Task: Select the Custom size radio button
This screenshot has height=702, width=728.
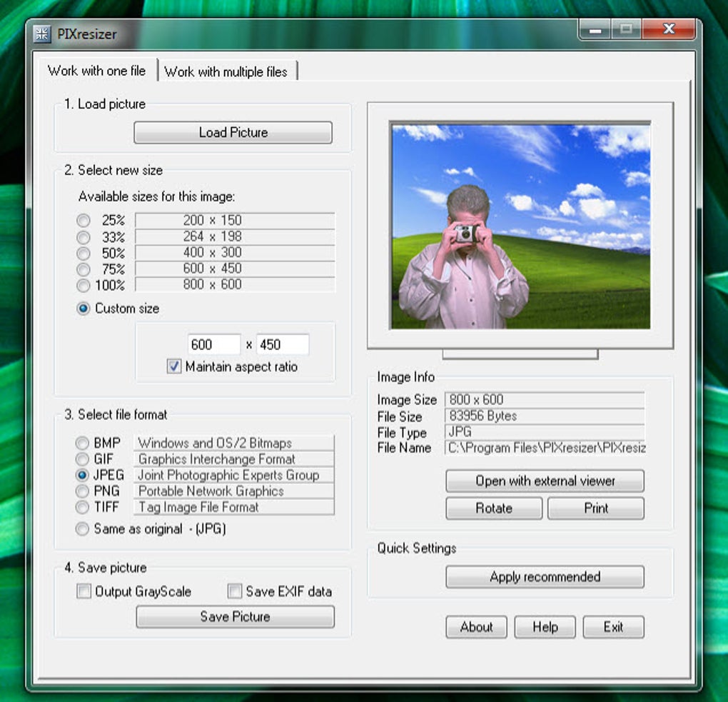Action: 84,309
